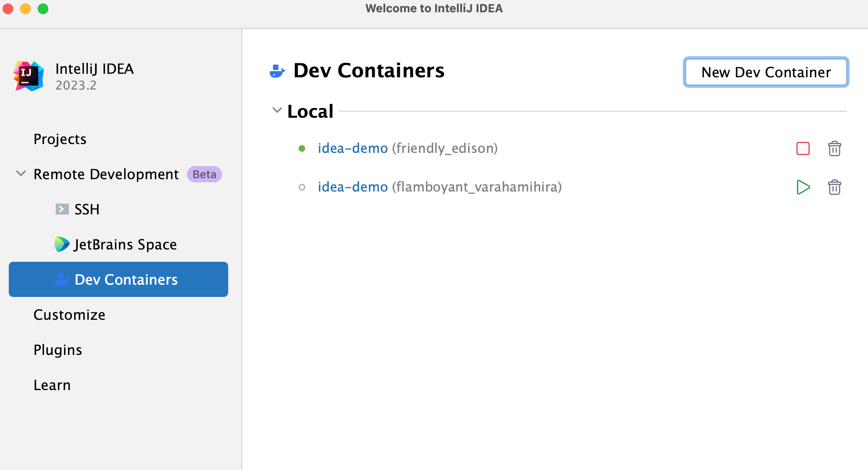Open the Projects section
868x470 pixels.
60,139
